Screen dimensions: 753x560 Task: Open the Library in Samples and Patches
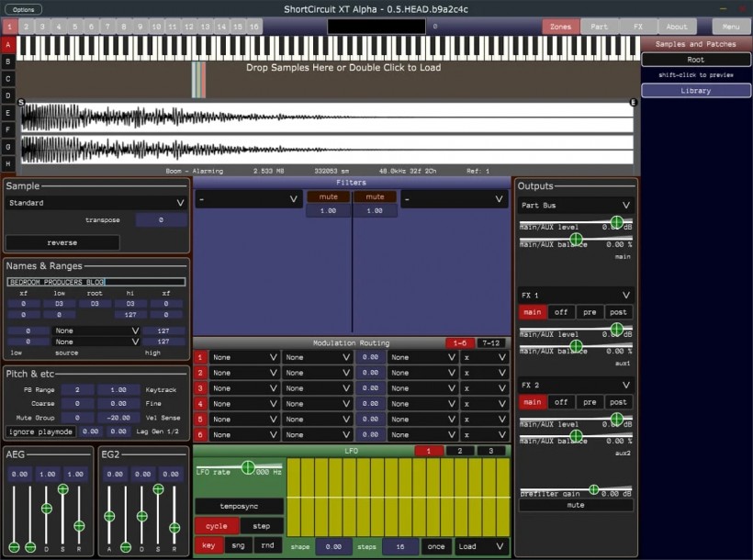pyautogui.click(x=695, y=91)
